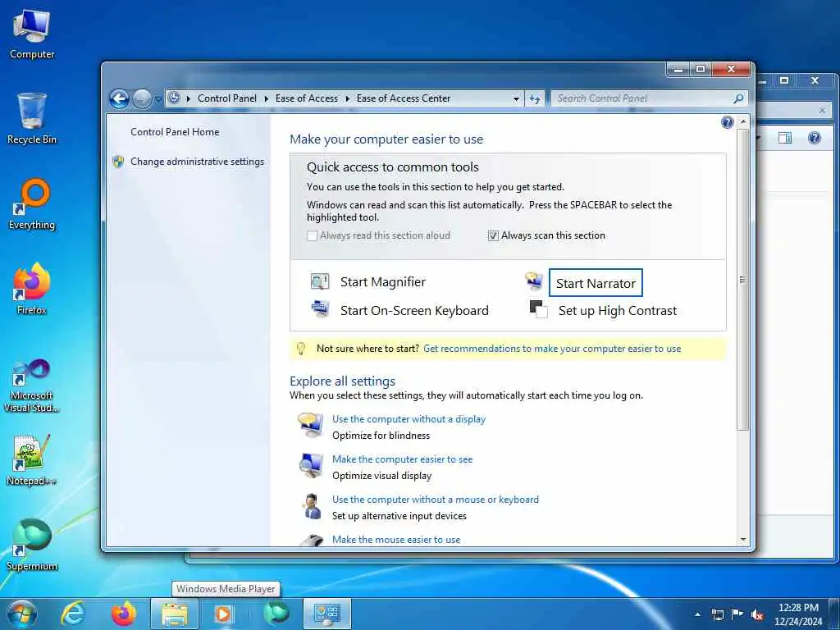Launch Firefox from the taskbar
The width and height of the screenshot is (840, 630).
[x=124, y=614]
